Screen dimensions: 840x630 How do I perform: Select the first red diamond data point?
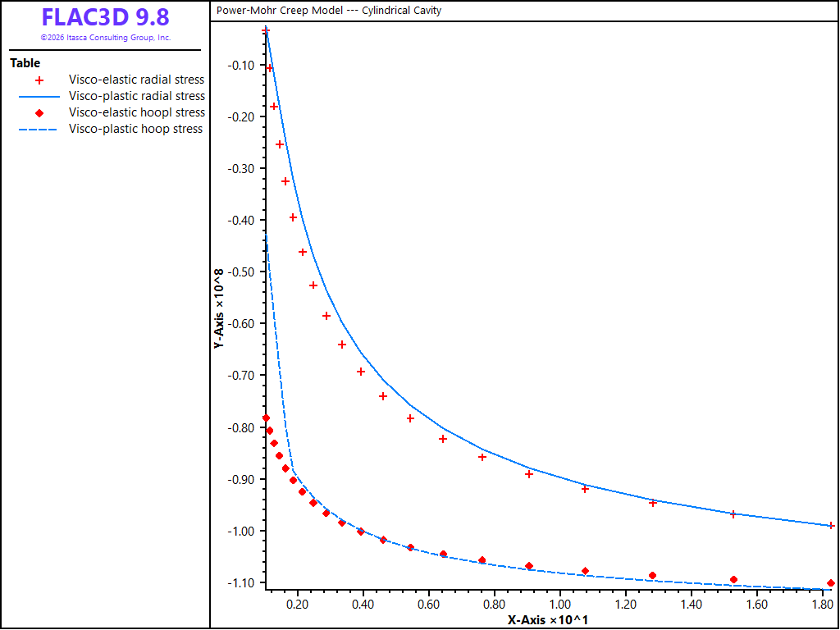tap(266, 418)
